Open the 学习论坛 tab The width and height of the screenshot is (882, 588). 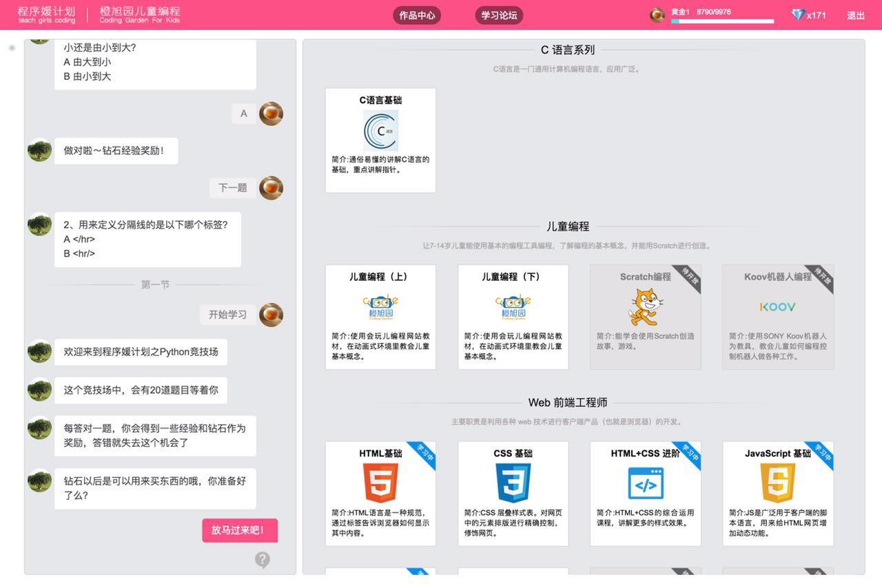coord(499,15)
